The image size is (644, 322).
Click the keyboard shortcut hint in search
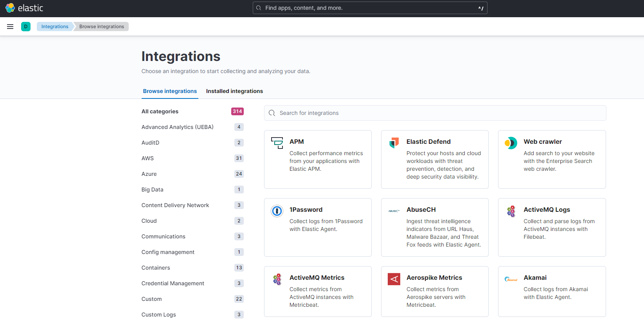[481, 8]
